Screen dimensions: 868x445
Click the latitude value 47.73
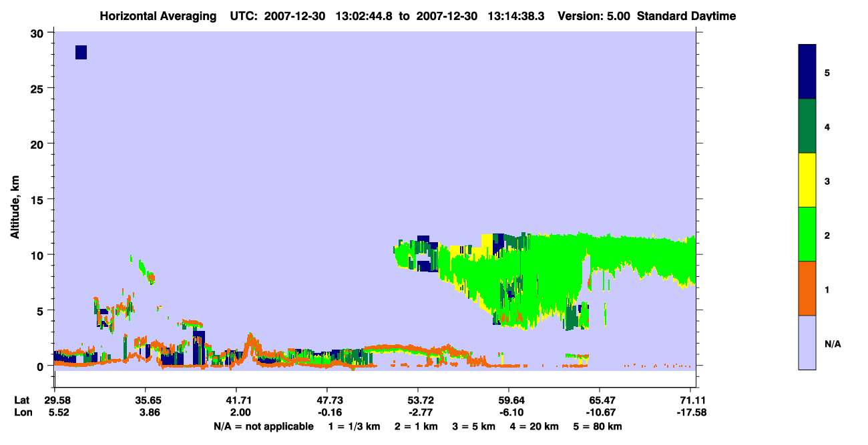coord(327,400)
